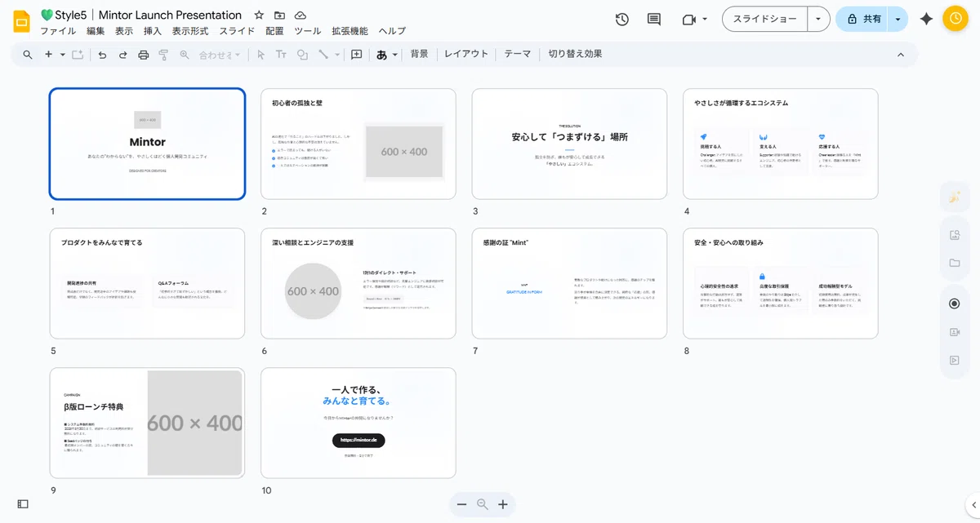
Task: Expand new slide layout dropdown arrow
Action: click(x=62, y=55)
